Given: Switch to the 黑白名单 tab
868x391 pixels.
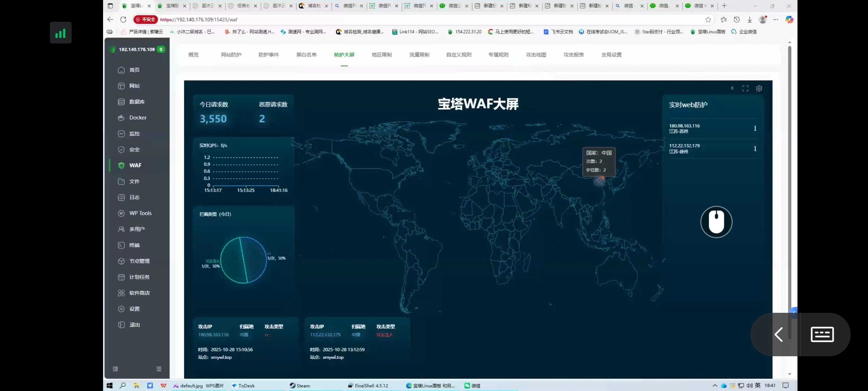Looking at the screenshot, I should click(306, 55).
